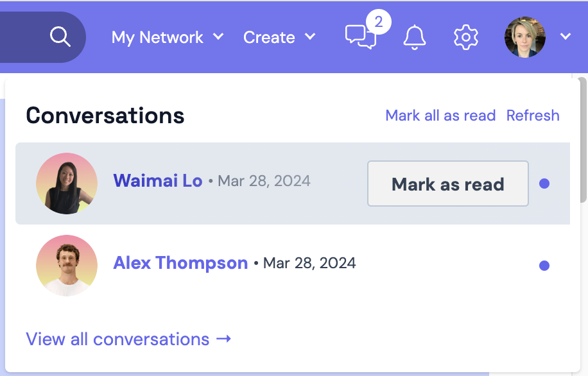The height and width of the screenshot is (376, 588).
Task: Open the notifications bell
Action: 414,37
